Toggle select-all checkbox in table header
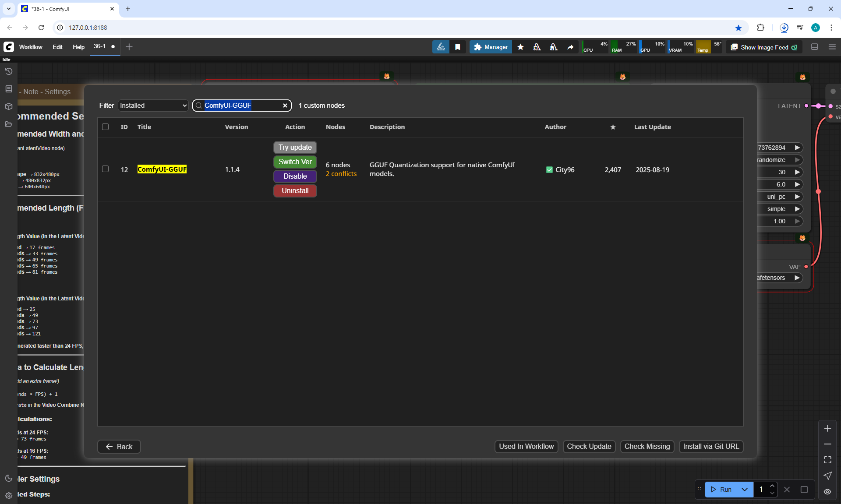The height and width of the screenshot is (504, 841). (105, 127)
